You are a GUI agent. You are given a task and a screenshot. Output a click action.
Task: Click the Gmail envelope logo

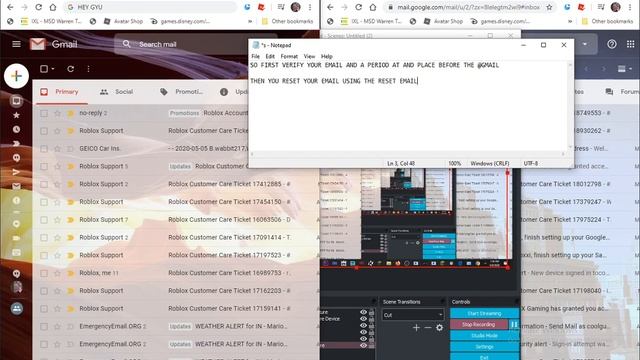pyautogui.click(x=38, y=44)
